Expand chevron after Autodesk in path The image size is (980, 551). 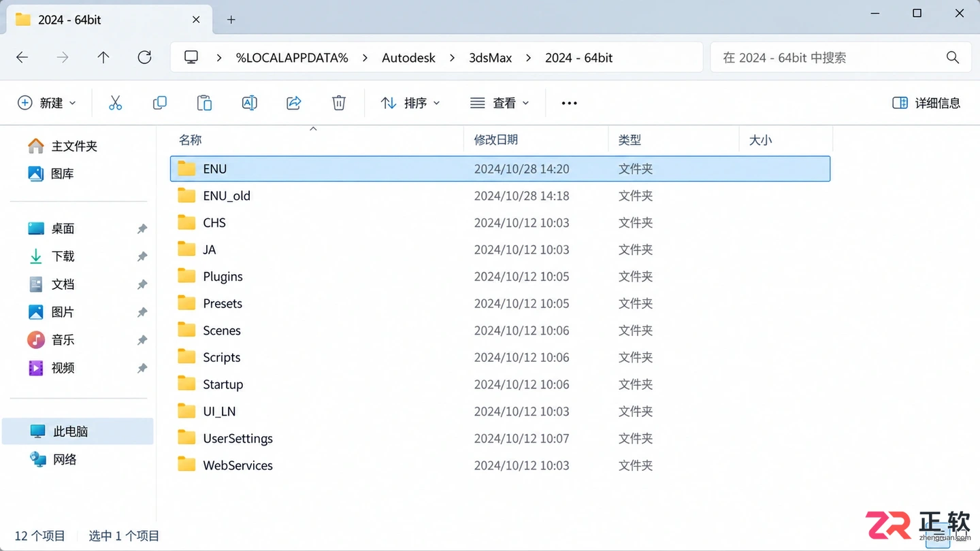pyautogui.click(x=453, y=58)
